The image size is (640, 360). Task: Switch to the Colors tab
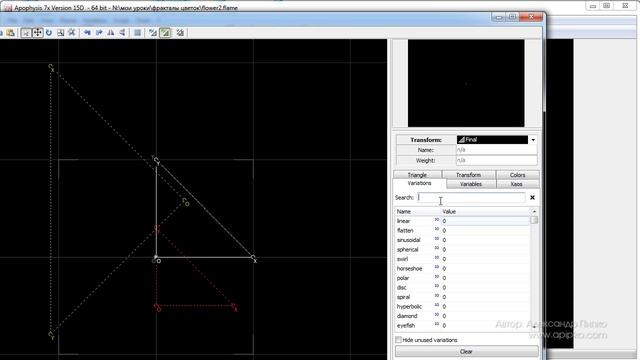coord(518,175)
